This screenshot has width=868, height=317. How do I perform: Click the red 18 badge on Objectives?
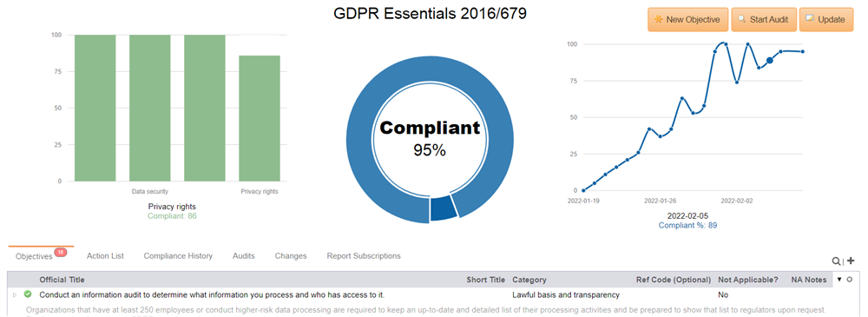(61, 252)
